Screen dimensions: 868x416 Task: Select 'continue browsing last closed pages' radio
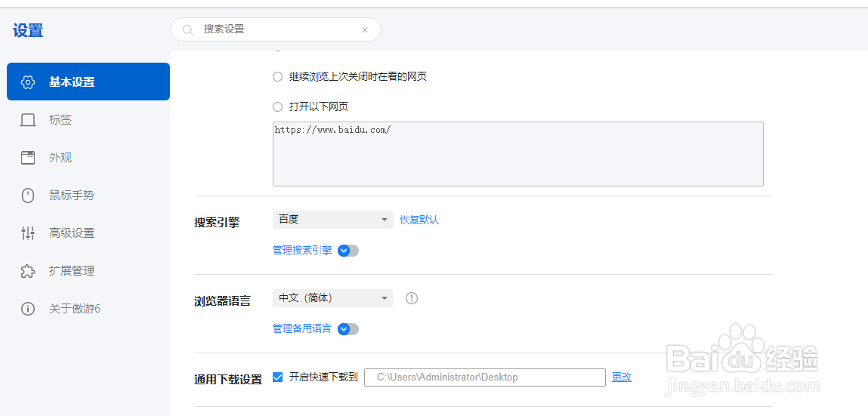click(x=277, y=76)
